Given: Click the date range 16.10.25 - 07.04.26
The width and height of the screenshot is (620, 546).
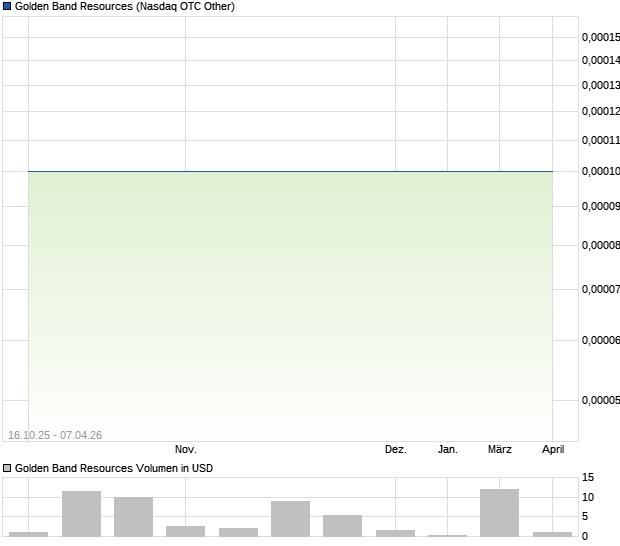Looking at the screenshot, I should [x=55, y=435].
